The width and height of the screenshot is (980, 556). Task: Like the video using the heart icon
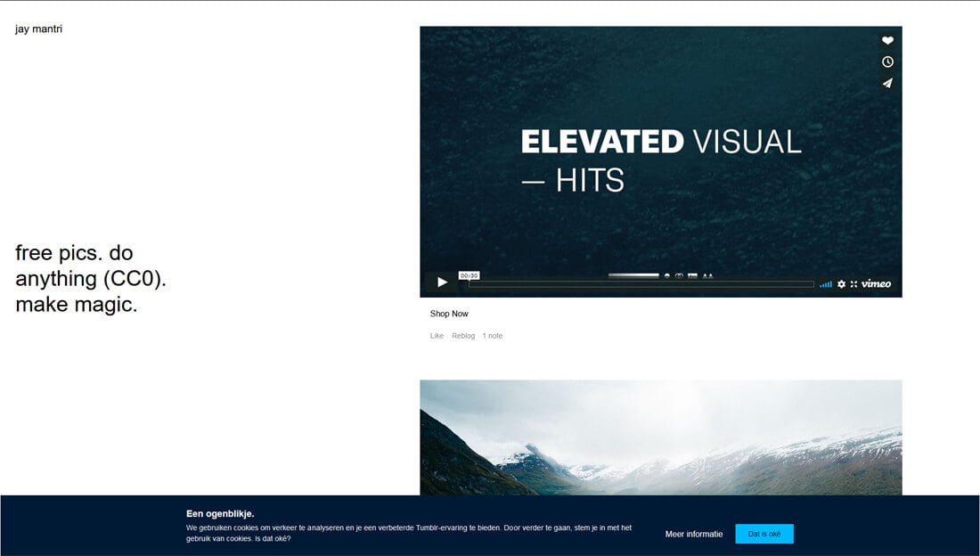886,40
